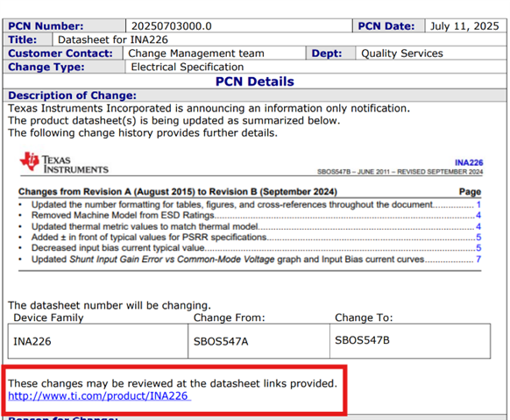Click 'Updated thermal metric values' entry
This screenshot has height=420, width=510.
pos(145,226)
